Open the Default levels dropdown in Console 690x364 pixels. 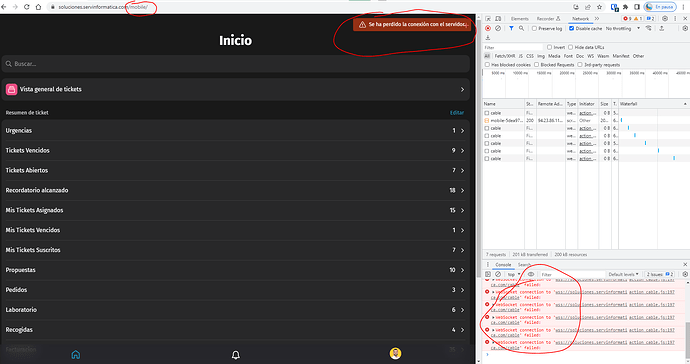(x=623, y=274)
